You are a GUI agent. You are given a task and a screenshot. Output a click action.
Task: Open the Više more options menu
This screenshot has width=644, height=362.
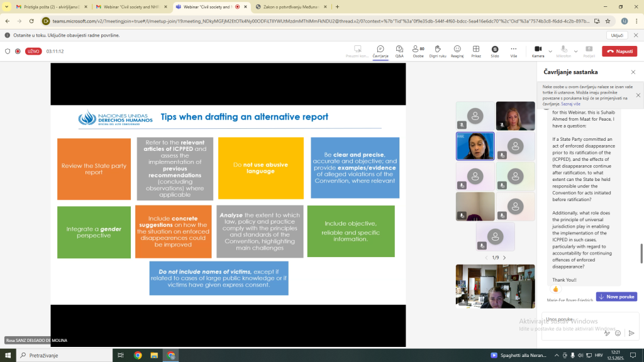[x=514, y=50]
